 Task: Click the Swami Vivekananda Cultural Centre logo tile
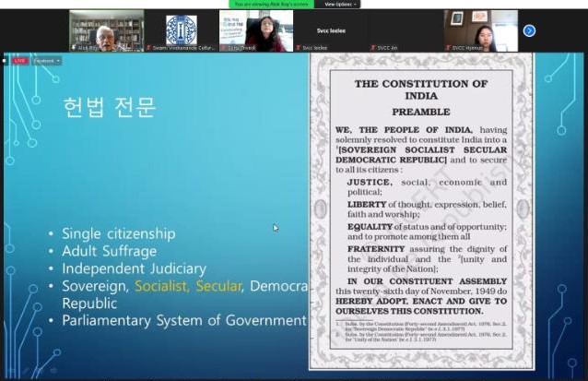181,30
